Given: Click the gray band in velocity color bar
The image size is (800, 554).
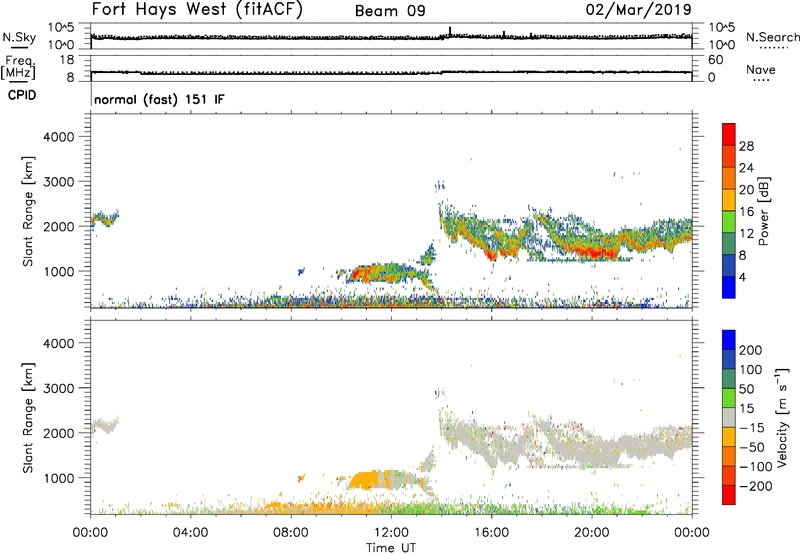Looking at the screenshot, I should pos(729,417).
